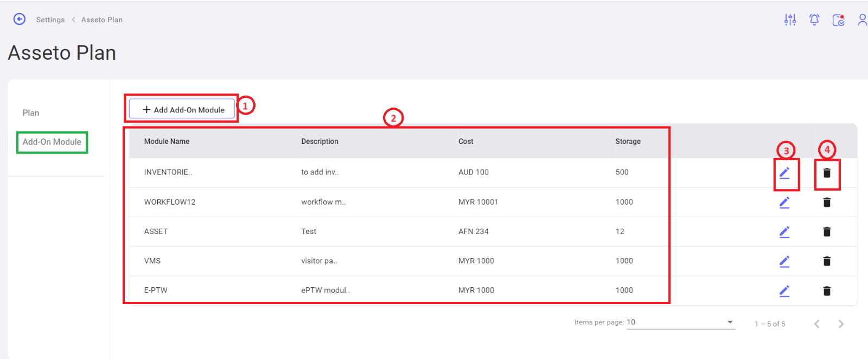The height and width of the screenshot is (359, 868).
Task: Click the '1 – 5 of 5' range label
Action: coord(770,324)
